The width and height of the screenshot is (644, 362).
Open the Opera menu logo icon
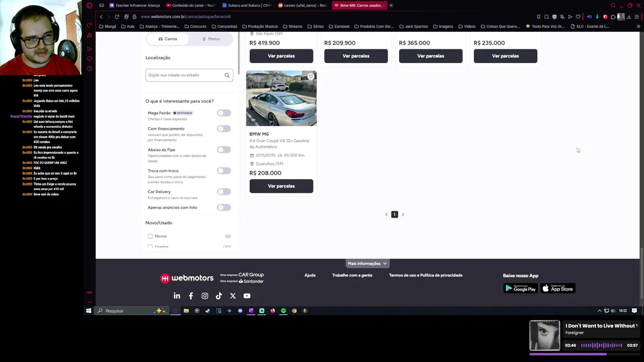(90, 6)
